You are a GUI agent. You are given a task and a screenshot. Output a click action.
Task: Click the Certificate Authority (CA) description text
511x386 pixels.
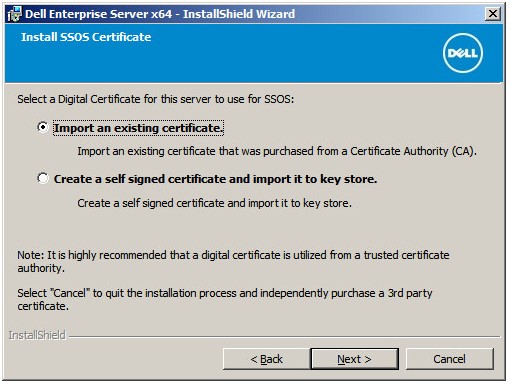[x=277, y=151]
